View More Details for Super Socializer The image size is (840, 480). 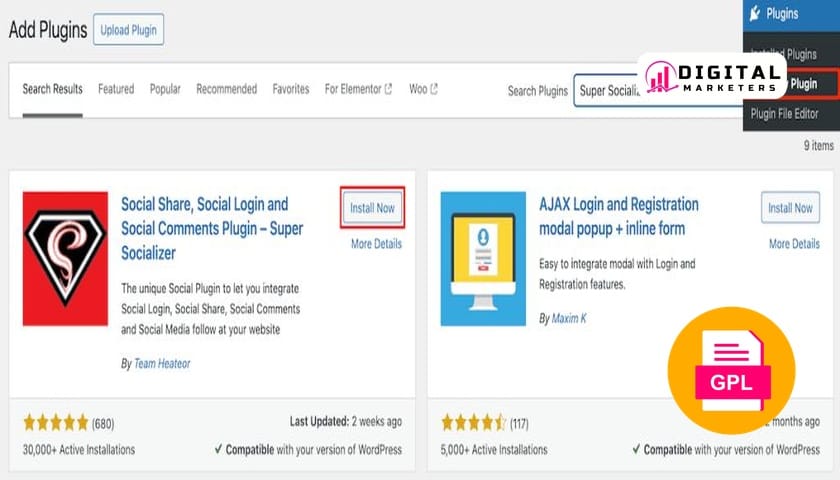click(x=376, y=244)
